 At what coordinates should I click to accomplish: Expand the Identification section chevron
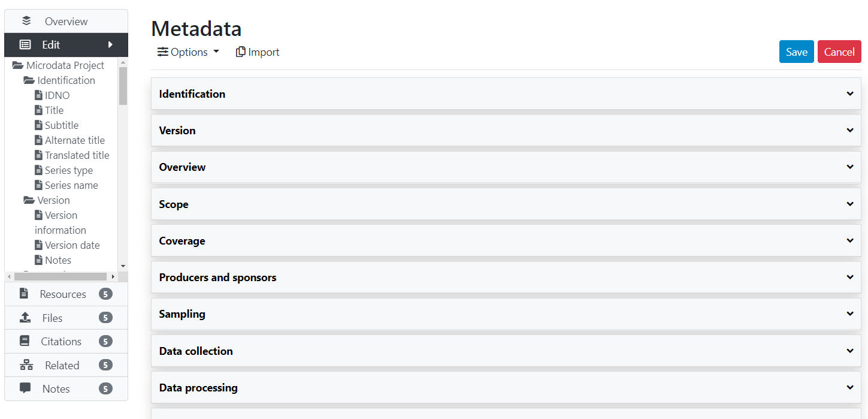(x=850, y=94)
